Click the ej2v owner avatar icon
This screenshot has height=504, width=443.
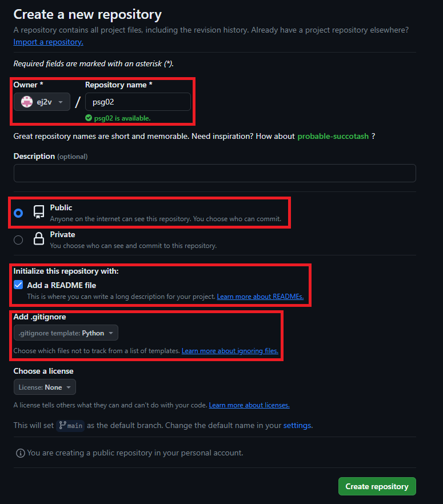click(27, 102)
